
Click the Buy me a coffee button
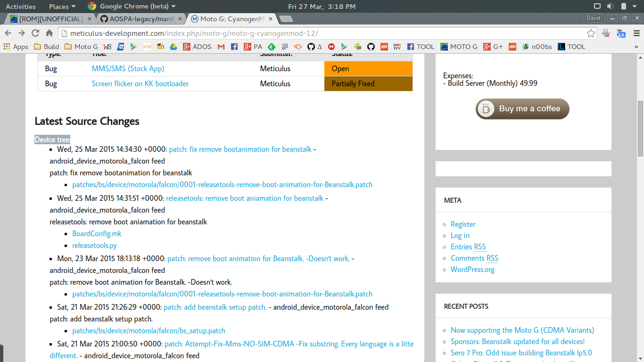click(x=522, y=109)
